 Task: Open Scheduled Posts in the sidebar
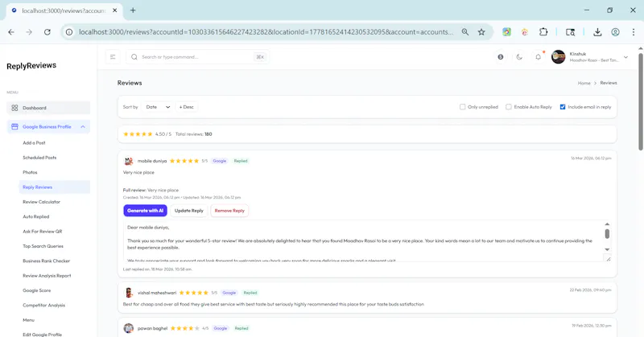(39, 158)
